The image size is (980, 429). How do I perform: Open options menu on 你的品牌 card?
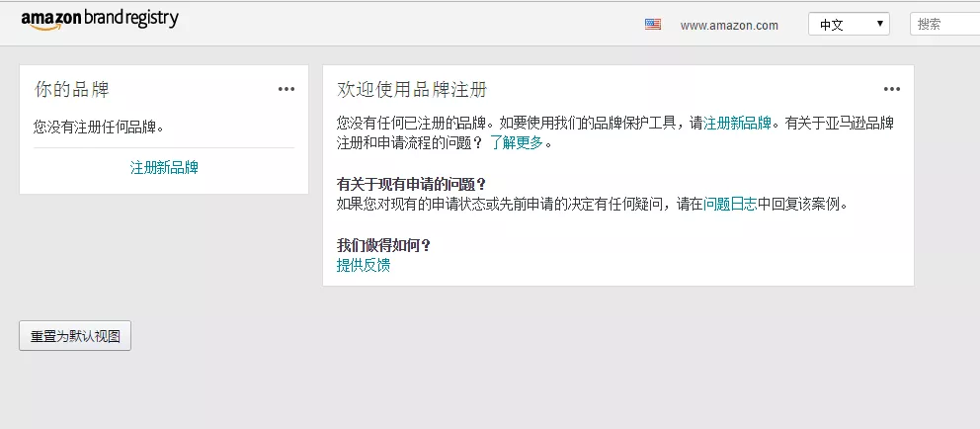[286, 89]
